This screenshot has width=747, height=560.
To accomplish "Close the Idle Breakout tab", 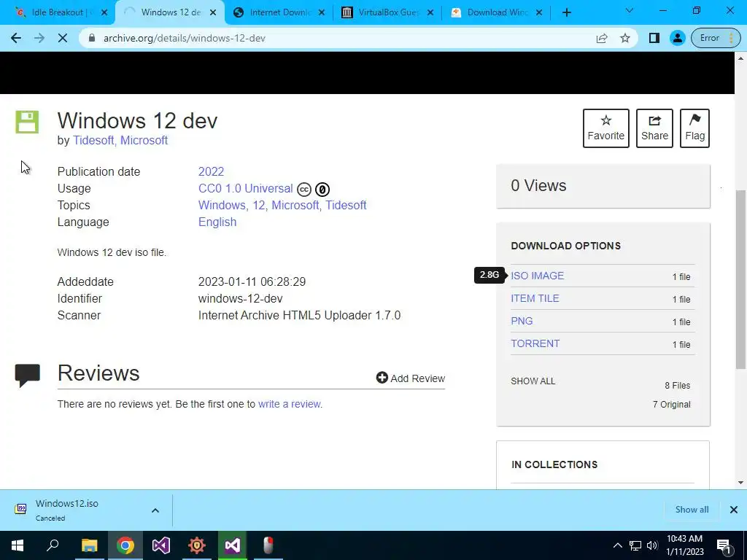I will 104,12.
